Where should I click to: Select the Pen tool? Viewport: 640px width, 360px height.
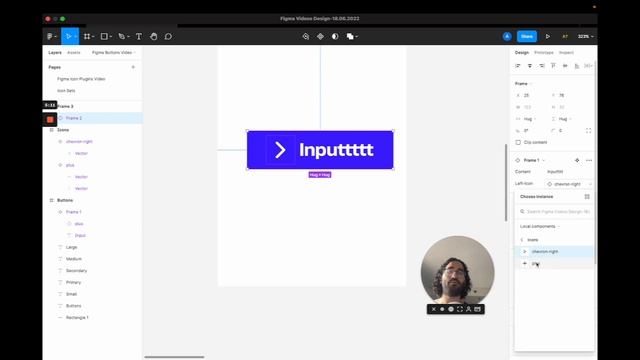[x=121, y=36]
